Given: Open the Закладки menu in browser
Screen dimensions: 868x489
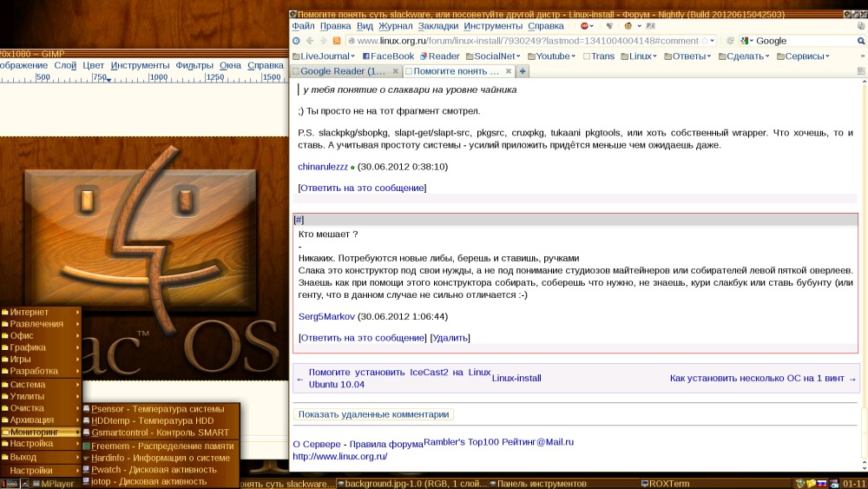Looking at the screenshot, I should pyautogui.click(x=437, y=25).
